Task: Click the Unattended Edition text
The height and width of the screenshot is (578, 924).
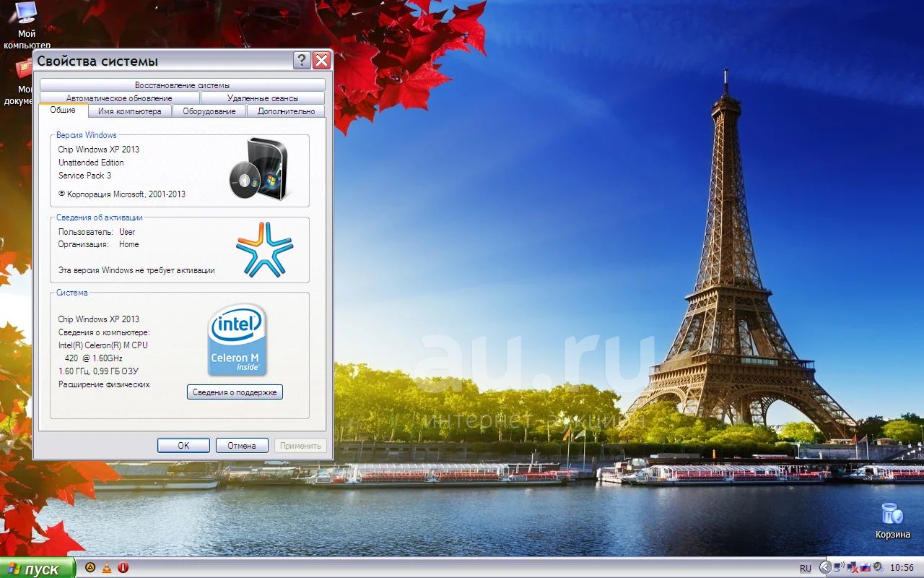Action: [x=91, y=163]
